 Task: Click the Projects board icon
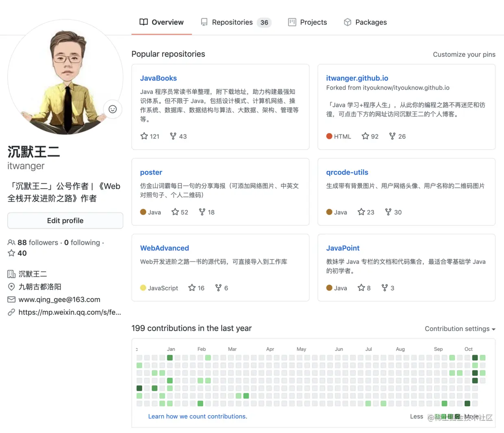292,22
